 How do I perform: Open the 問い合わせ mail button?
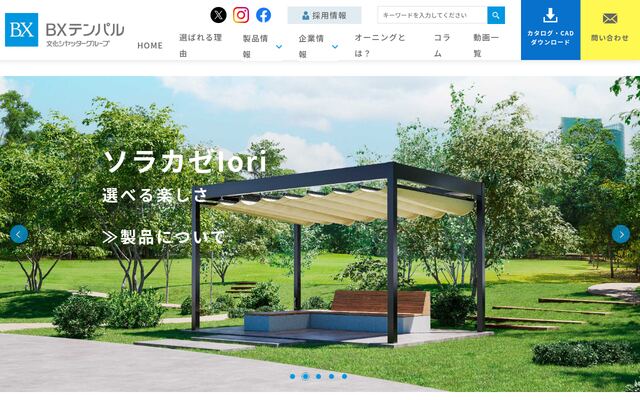[x=610, y=30]
